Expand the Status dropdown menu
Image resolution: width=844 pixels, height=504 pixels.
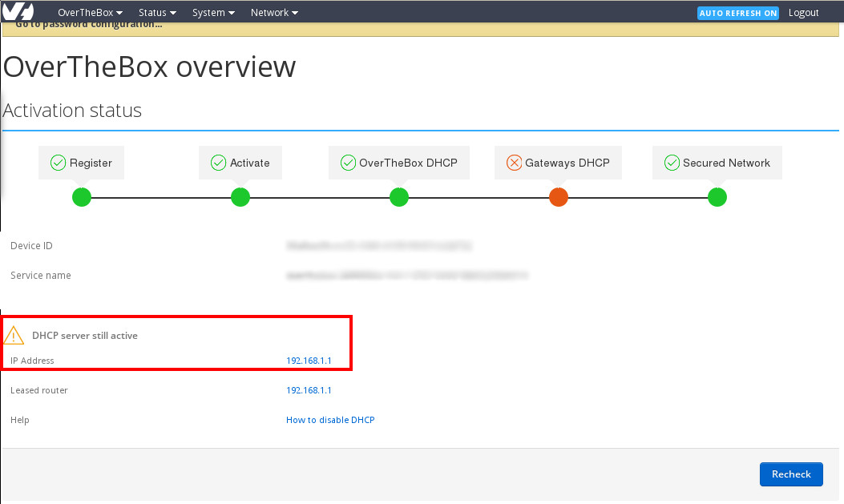156,13
